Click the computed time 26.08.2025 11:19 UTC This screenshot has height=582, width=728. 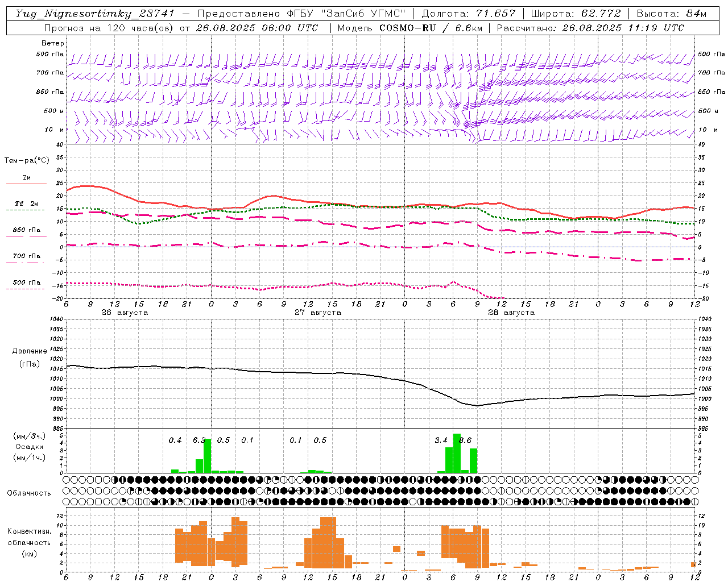(x=623, y=28)
